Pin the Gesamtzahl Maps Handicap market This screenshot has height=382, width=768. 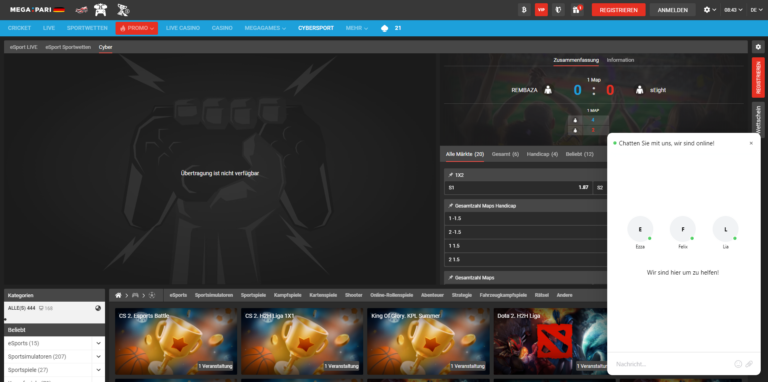(x=451, y=206)
